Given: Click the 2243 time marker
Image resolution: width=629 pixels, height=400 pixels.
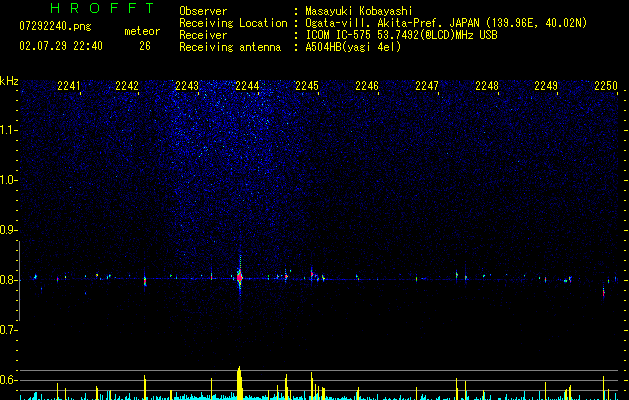Looking at the screenshot, I should point(187,85).
